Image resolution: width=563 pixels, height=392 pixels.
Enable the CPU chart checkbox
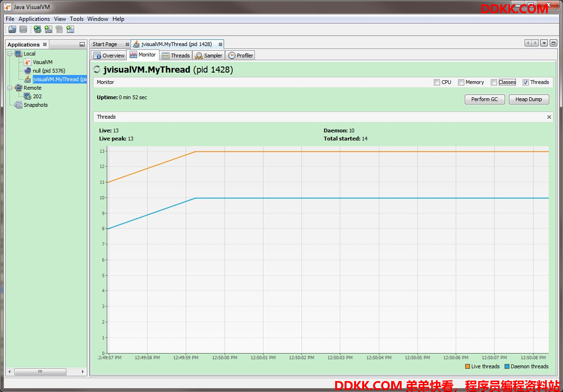tap(437, 82)
